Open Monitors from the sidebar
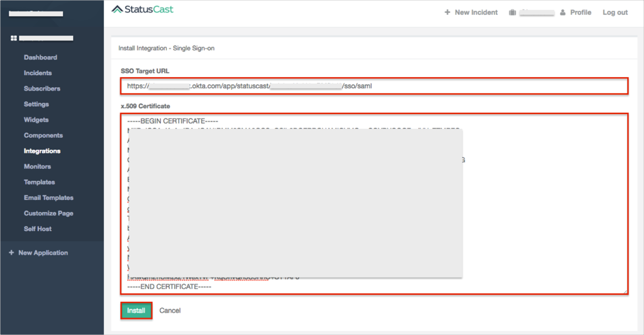The height and width of the screenshot is (335, 644). [x=37, y=166]
